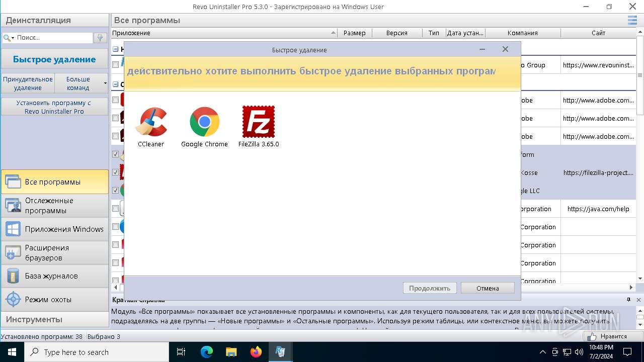Open the volume control in the system tray

[x=579, y=352]
